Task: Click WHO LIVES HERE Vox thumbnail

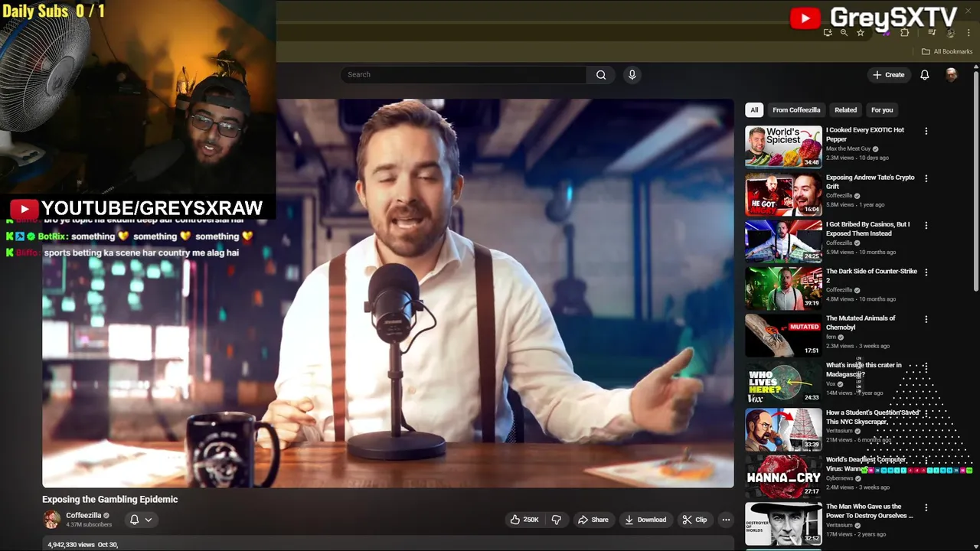Action: [783, 382]
